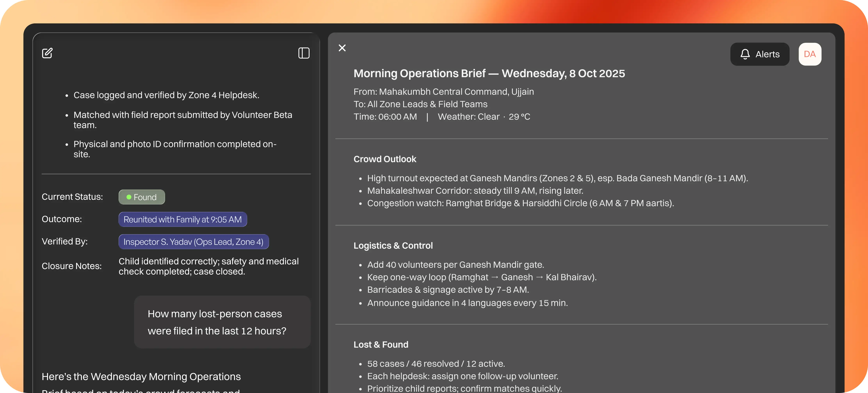Click the closure notes 'Child identified correctly' text
Viewport: 868px width, 393px height.
(208, 266)
